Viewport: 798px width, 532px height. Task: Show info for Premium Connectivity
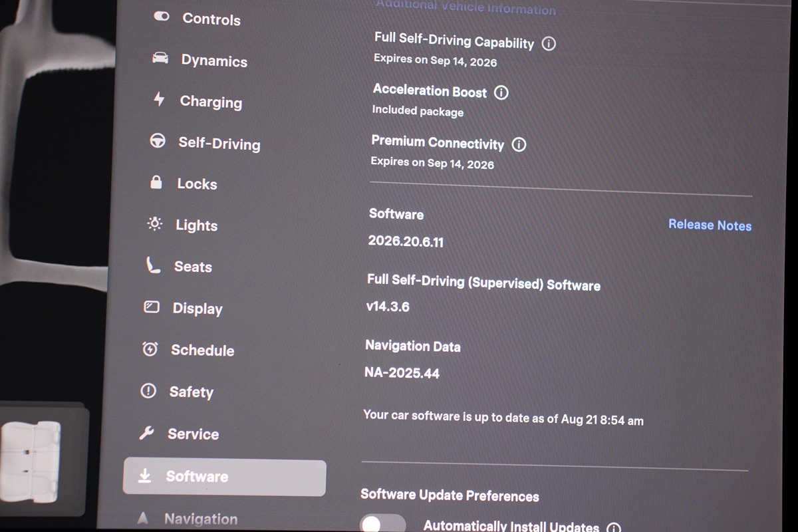(x=519, y=144)
